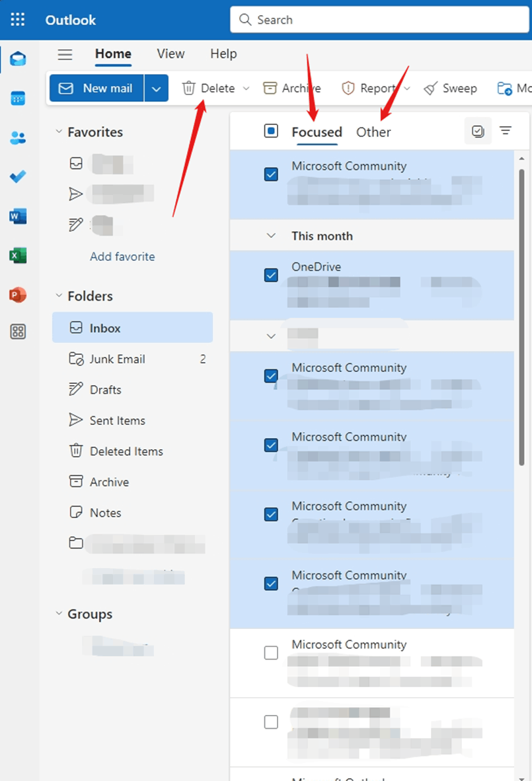Open To Do checkmark app
This screenshot has height=781, width=532.
[x=18, y=176]
